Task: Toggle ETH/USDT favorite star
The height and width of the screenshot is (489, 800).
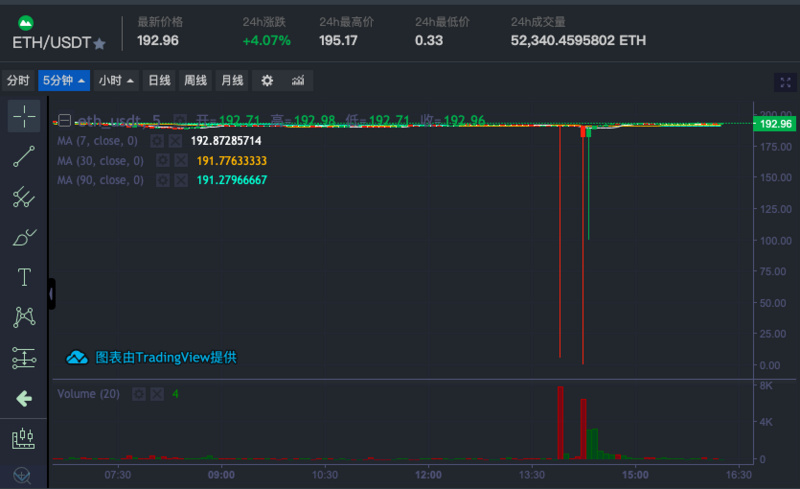Action: point(100,44)
